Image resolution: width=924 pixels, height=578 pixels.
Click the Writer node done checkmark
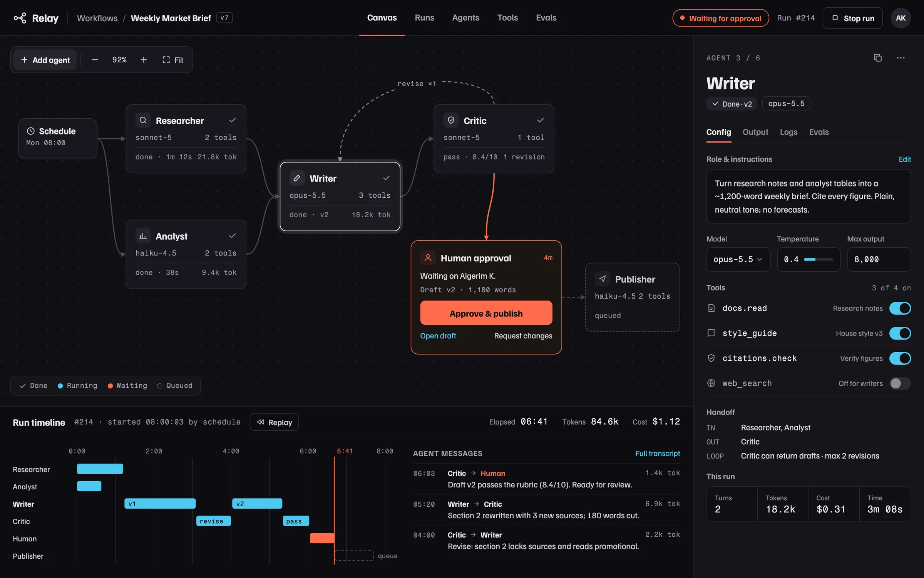(386, 178)
